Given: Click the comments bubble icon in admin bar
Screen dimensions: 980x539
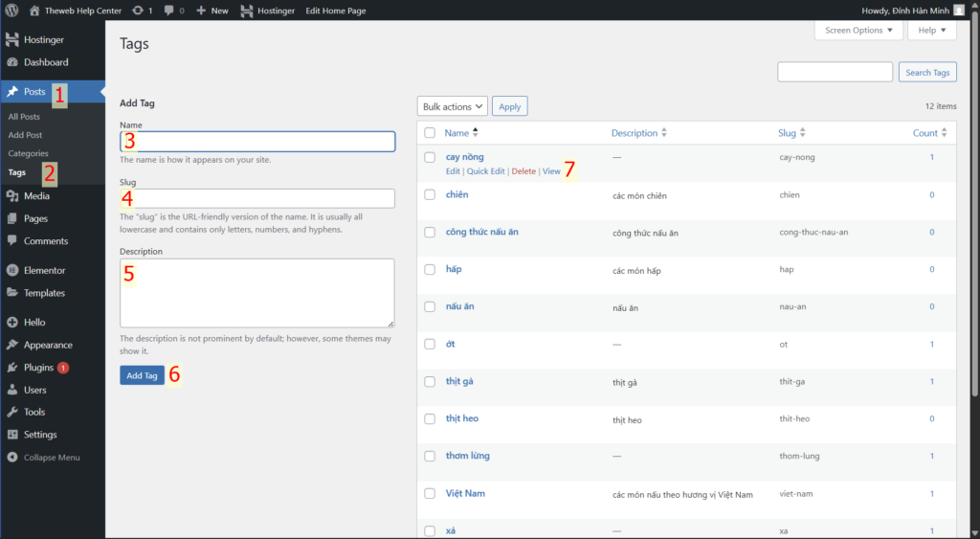Looking at the screenshot, I should coord(169,11).
